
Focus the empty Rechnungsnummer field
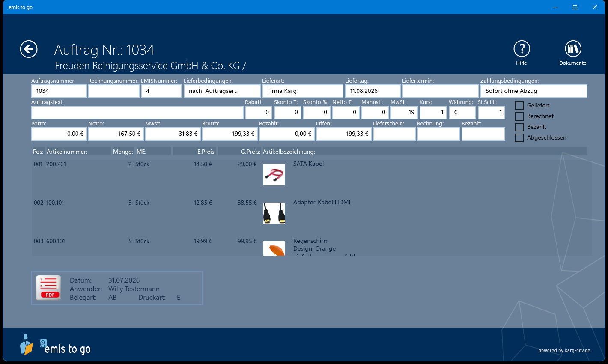(114, 91)
